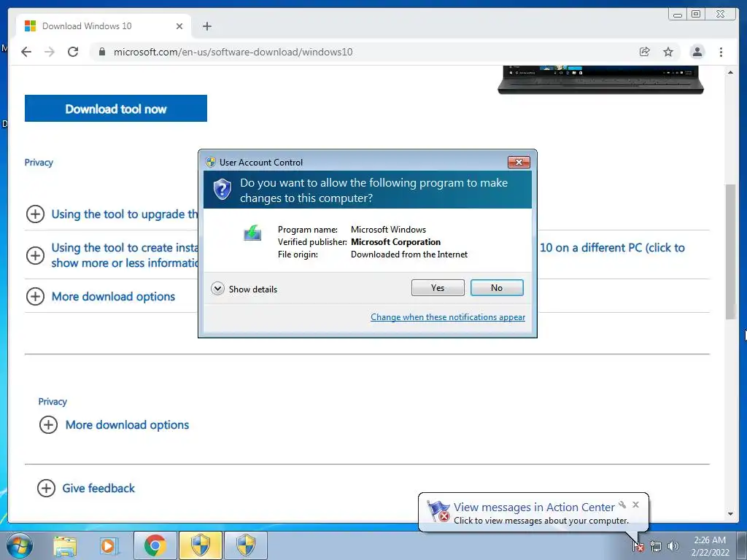747x560 pixels.
Task: Expand the upper More download options section
Action: 35,296
